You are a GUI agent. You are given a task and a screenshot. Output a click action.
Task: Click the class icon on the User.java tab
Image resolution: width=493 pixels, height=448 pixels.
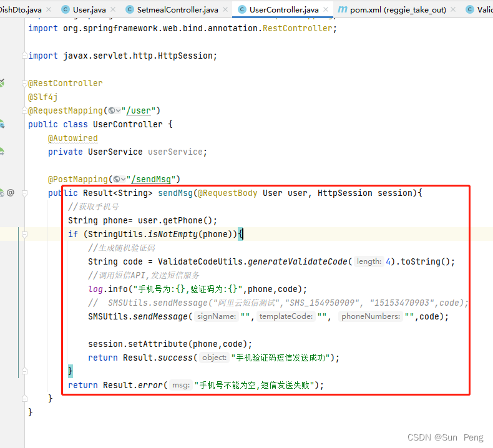pos(66,10)
